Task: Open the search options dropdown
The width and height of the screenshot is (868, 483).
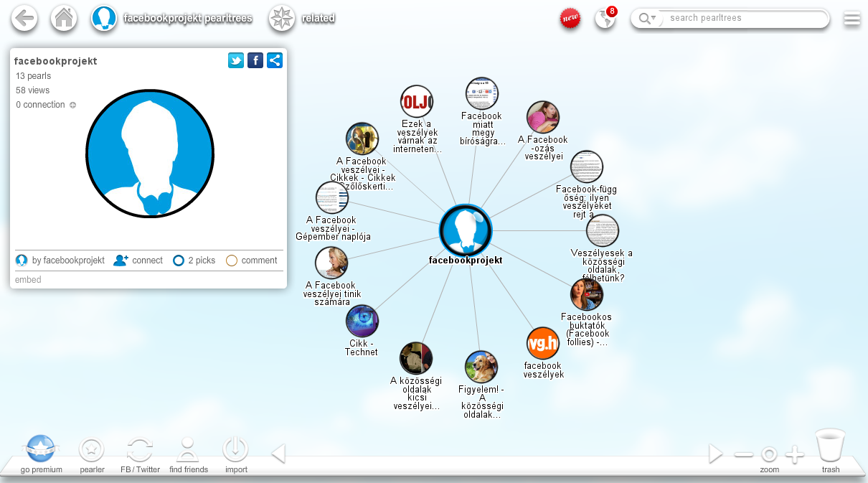Action: click(648, 19)
